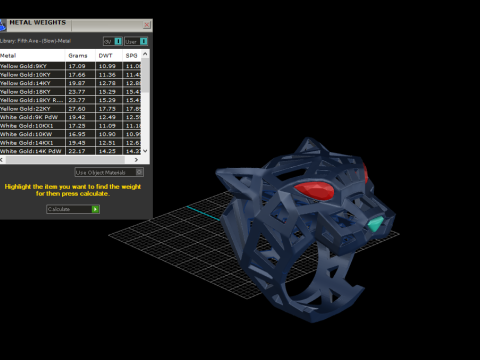
Task: Click the horizontal scrollbar thumb below table
Action: (65, 160)
